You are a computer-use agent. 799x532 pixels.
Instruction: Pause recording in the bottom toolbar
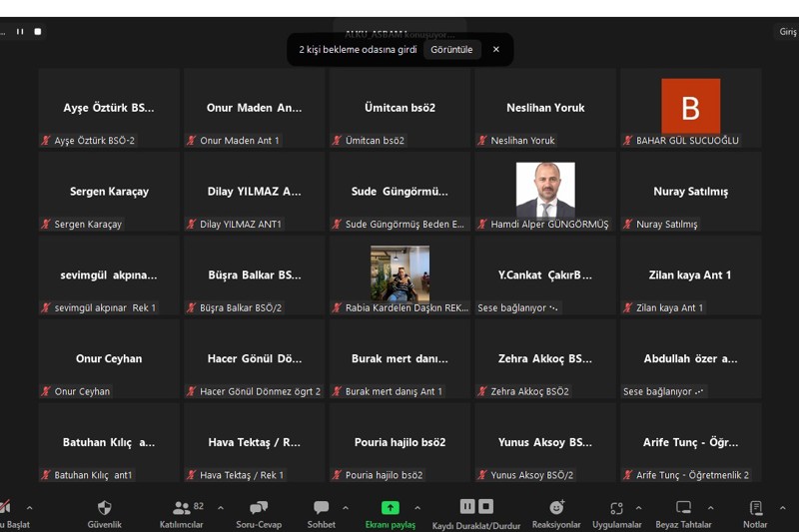click(466, 506)
